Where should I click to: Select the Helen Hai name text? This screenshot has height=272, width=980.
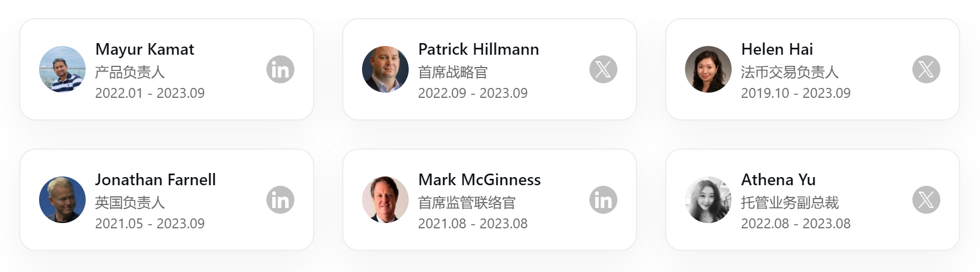pyautogui.click(x=777, y=50)
